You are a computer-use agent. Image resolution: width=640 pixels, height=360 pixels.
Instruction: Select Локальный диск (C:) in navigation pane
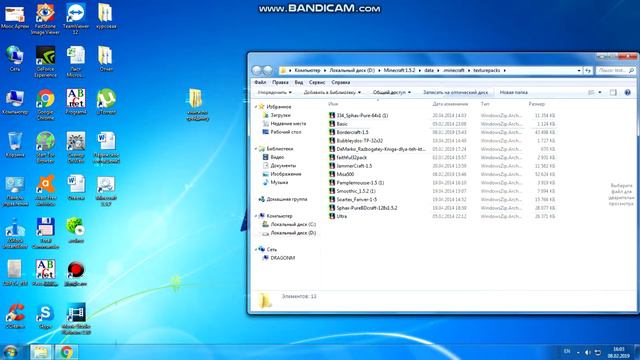(289, 224)
